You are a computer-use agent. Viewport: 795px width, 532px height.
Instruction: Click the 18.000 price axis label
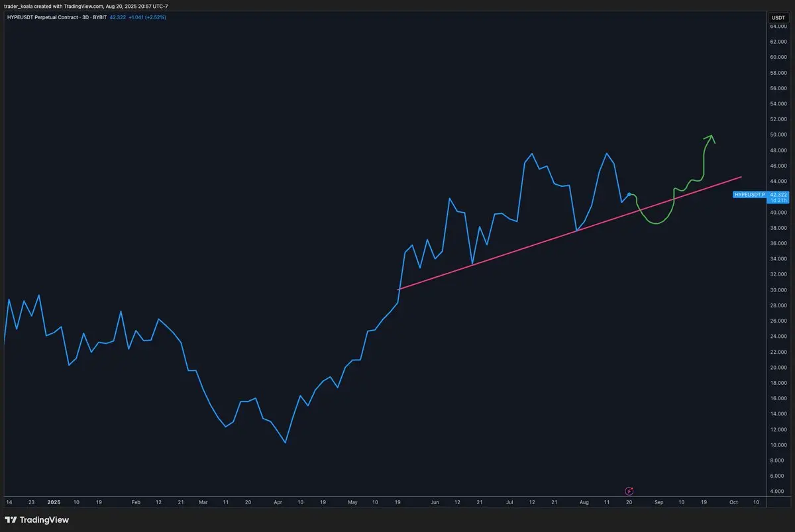(x=778, y=383)
